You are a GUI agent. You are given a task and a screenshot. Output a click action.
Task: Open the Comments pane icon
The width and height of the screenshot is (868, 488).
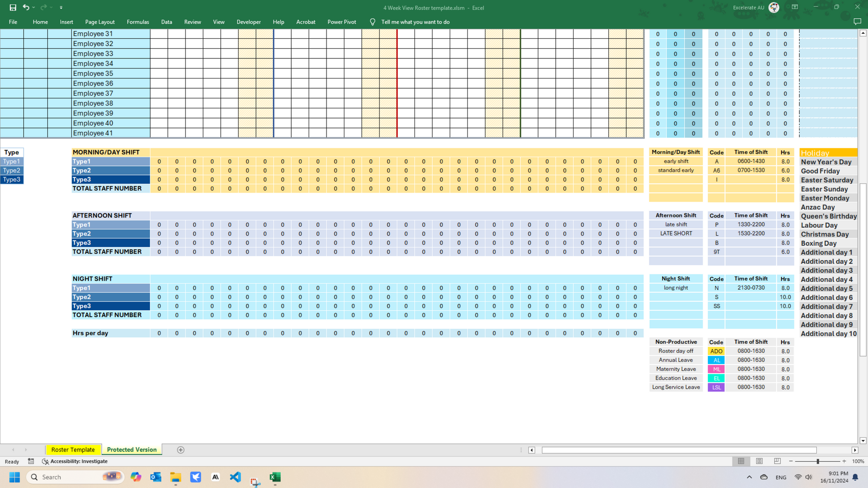[x=857, y=22]
